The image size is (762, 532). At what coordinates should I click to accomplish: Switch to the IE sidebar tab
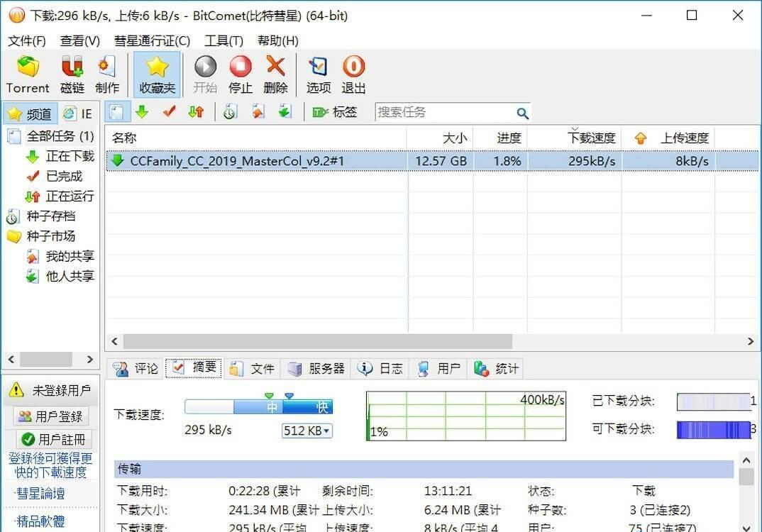coord(79,113)
